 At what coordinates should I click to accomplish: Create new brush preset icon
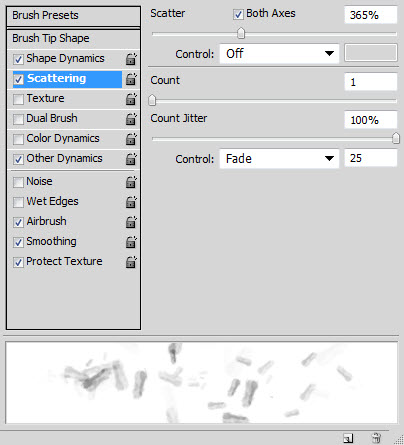348,438
